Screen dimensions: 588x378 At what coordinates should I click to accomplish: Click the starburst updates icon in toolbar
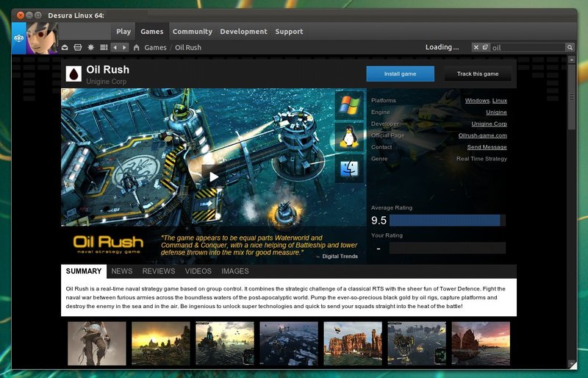tap(90, 48)
